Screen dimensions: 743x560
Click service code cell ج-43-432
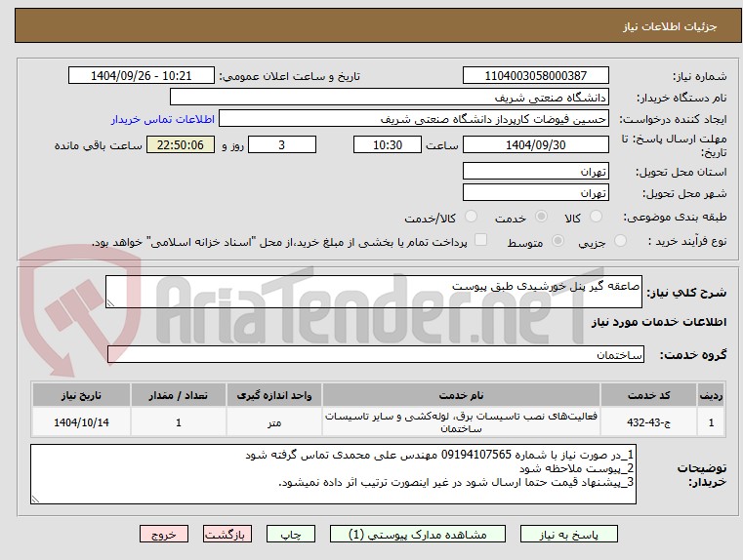648,421
